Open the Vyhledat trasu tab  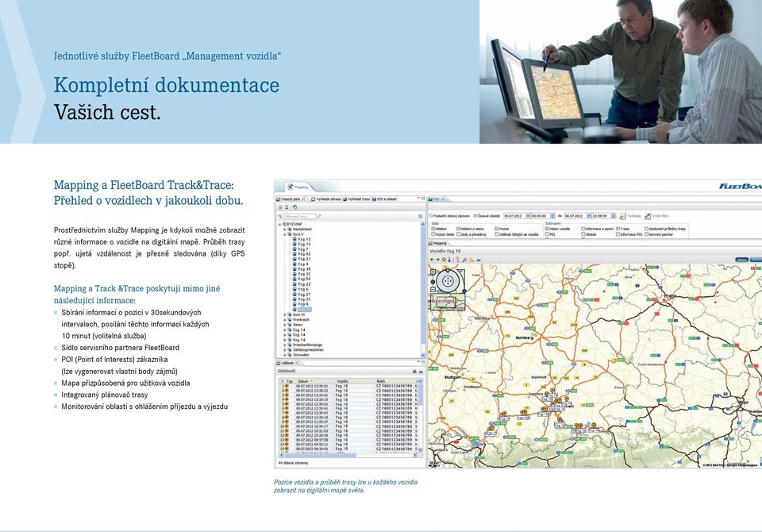[x=356, y=199]
